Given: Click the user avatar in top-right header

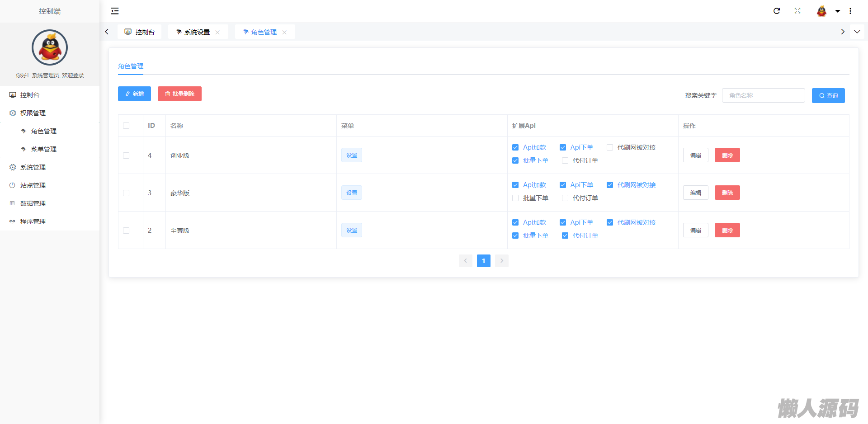Looking at the screenshot, I should 821,11.
